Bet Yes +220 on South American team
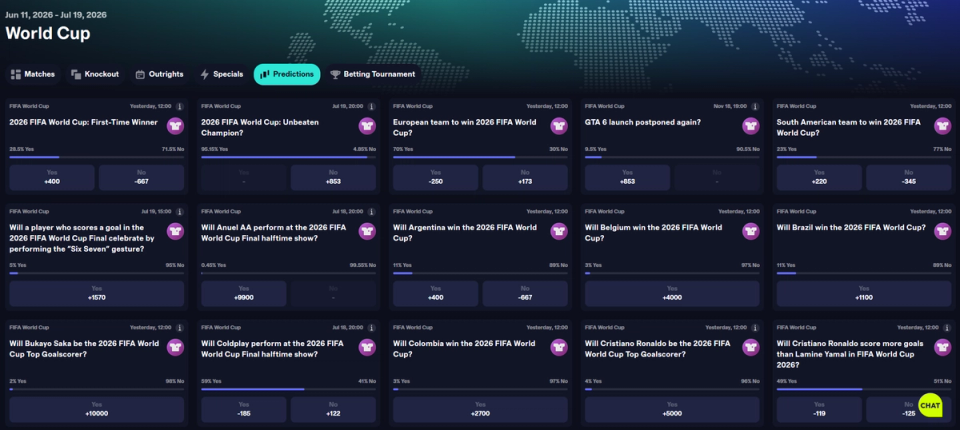Screen dimensions: 960x430 (x=819, y=178)
